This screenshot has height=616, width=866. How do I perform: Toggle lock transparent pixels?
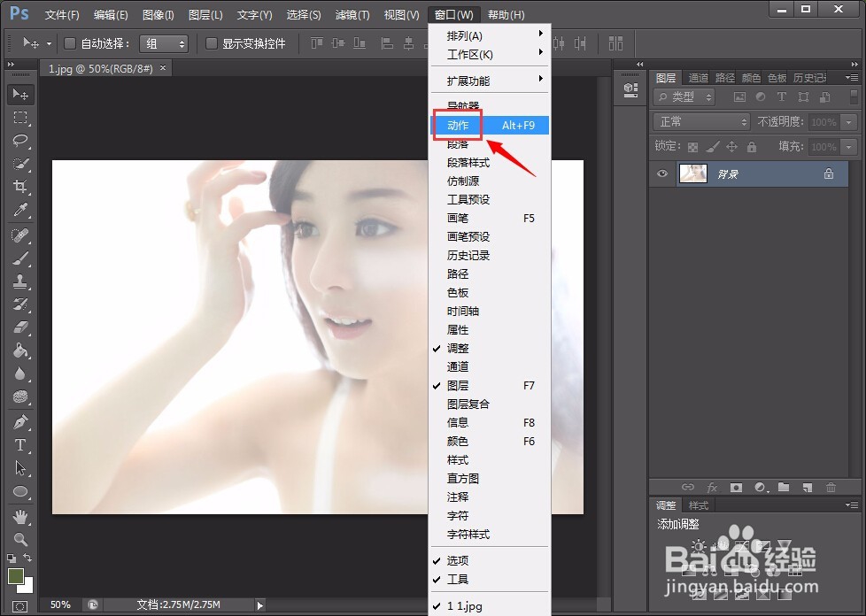coord(692,147)
